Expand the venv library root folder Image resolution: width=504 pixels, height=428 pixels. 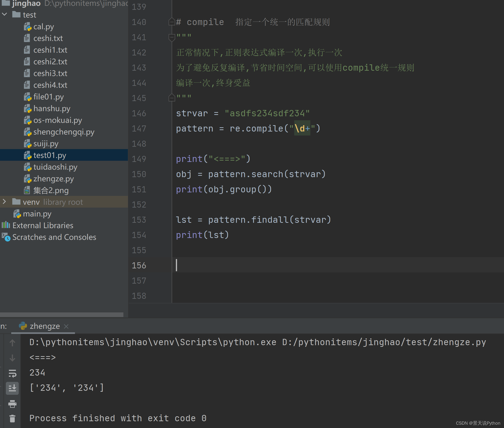click(x=4, y=202)
